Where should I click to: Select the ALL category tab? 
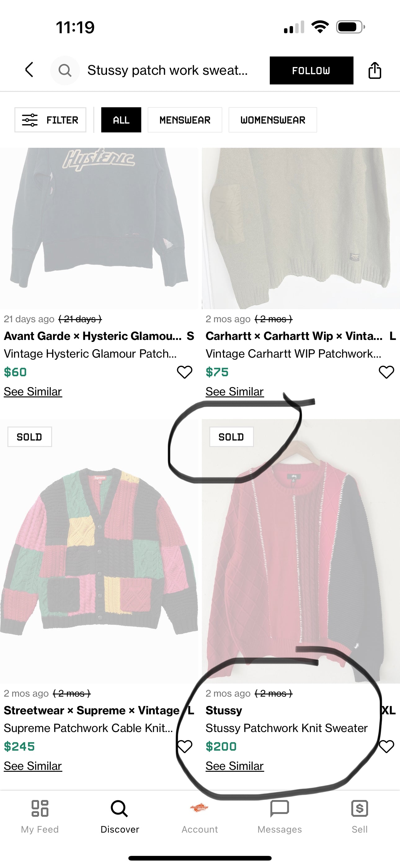point(121,120)
